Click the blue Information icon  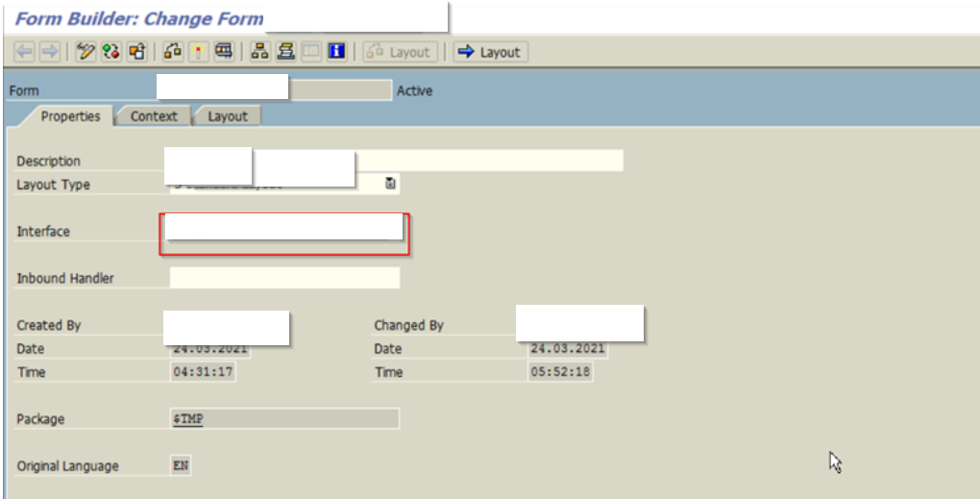(x=336, y=52)
